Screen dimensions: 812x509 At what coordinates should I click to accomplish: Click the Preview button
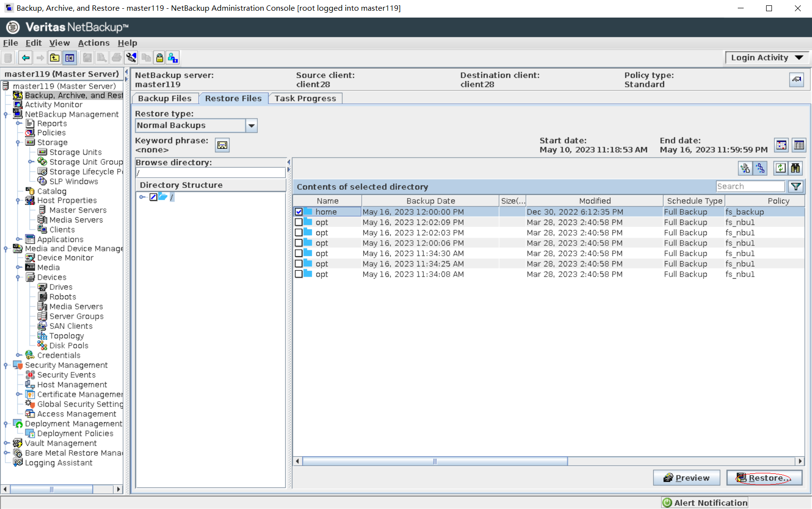(686, 478)
